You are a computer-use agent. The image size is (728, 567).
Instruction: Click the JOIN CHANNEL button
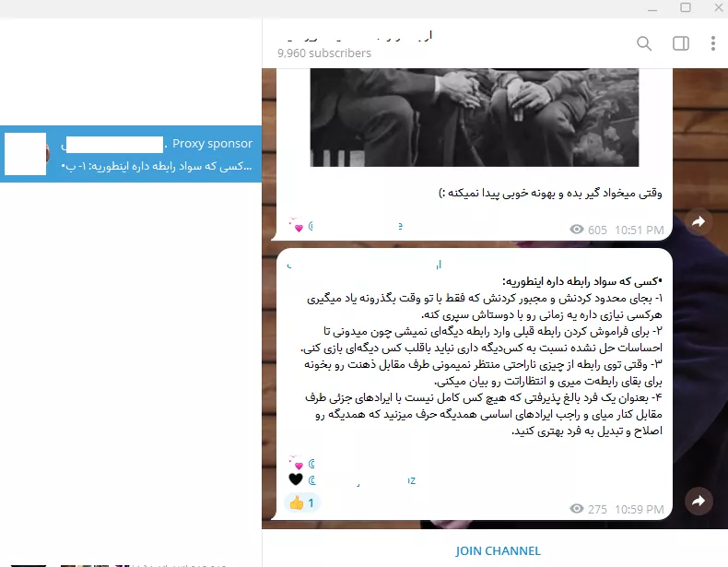click(498, 550)
